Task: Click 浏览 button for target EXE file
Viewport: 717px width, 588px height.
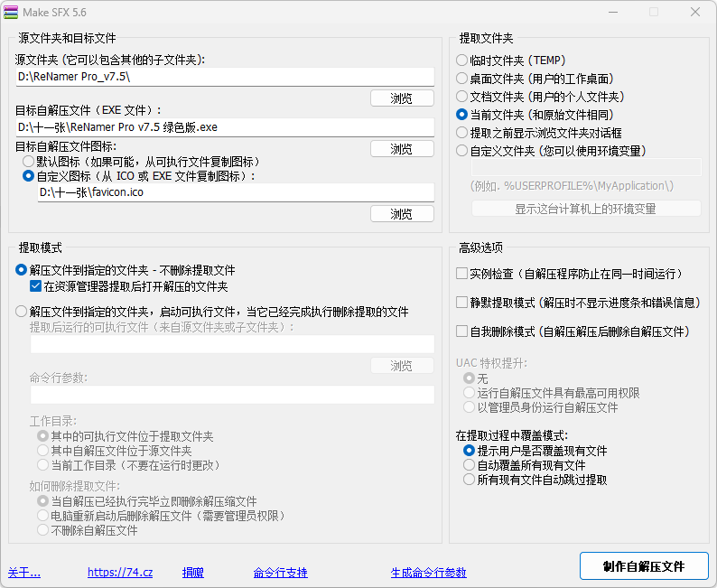Action: point(402,149)
